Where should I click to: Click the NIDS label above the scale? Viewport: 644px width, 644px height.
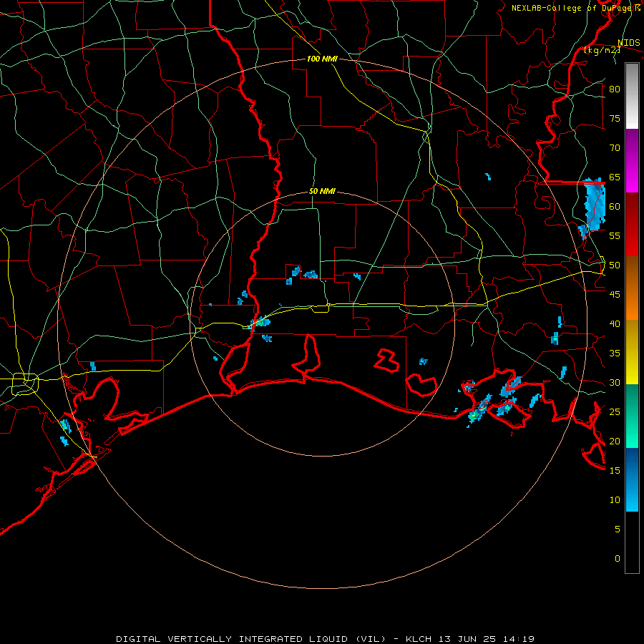pyautogui.click(x=628, y=43)
